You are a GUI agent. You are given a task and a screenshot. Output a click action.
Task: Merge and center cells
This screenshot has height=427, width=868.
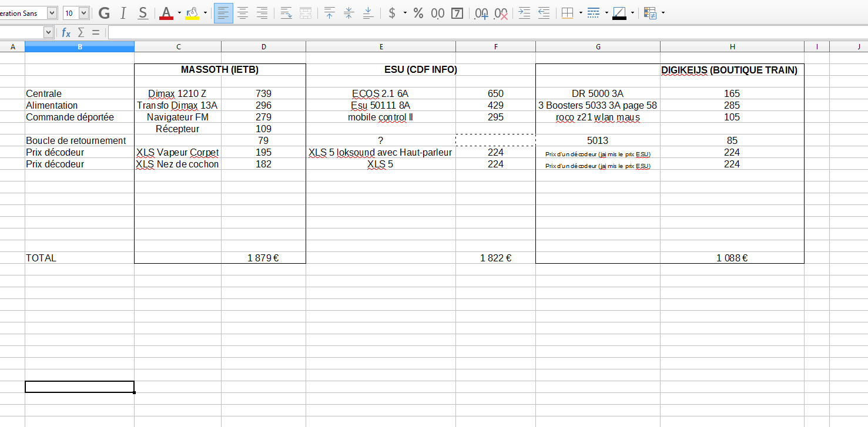coord(306,13)
